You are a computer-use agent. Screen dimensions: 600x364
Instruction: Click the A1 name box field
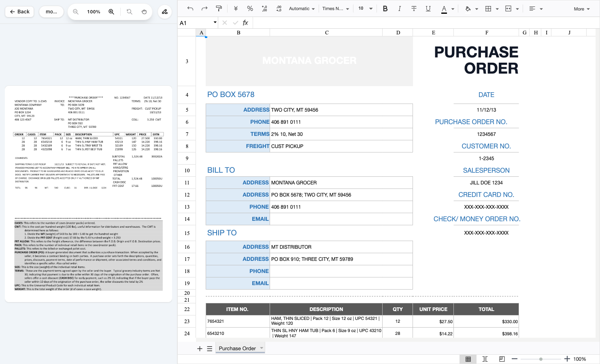point(198,23)
